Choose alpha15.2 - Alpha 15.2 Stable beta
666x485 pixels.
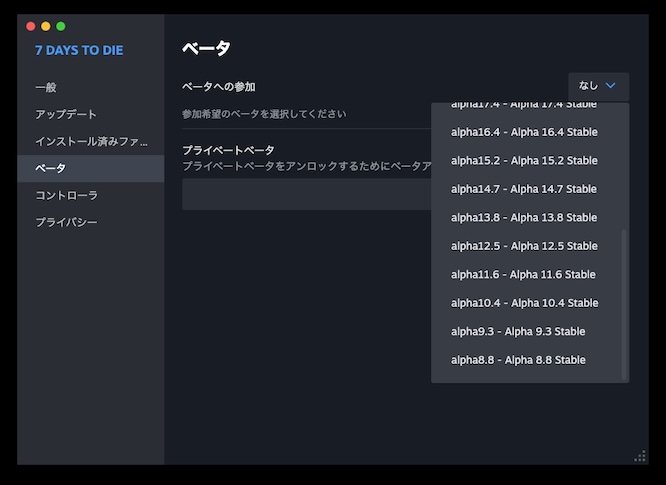[x=524, y=160]
